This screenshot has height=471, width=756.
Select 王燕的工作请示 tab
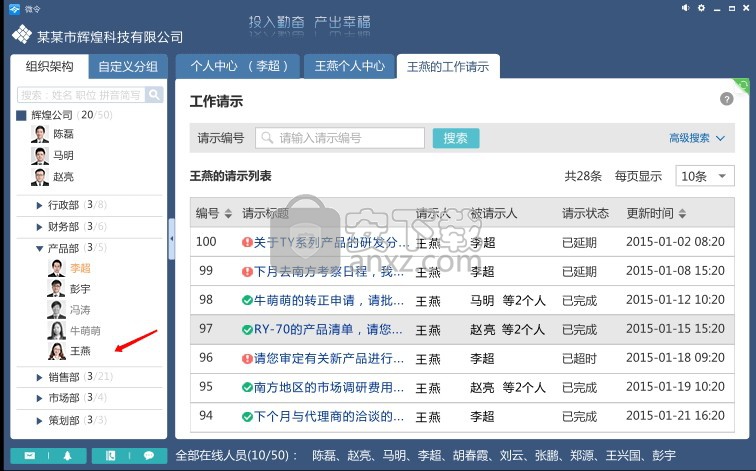448,67
